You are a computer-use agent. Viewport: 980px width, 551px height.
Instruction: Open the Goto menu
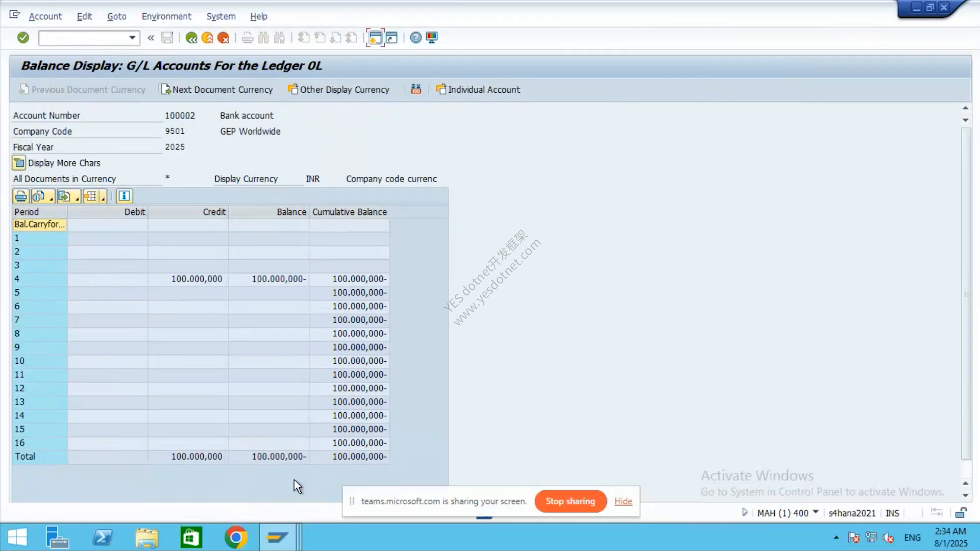tap(117, 16)
